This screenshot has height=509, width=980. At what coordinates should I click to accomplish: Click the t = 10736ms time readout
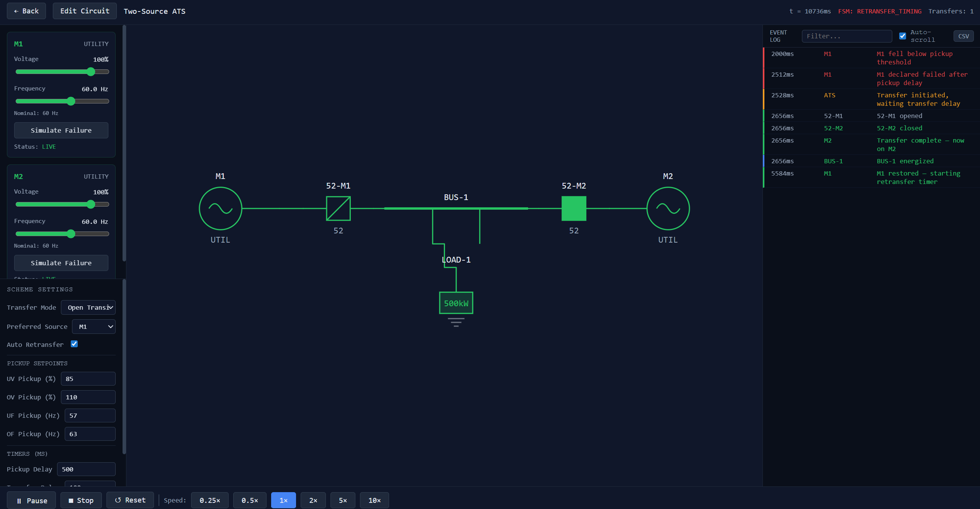[x=810, y=11]
